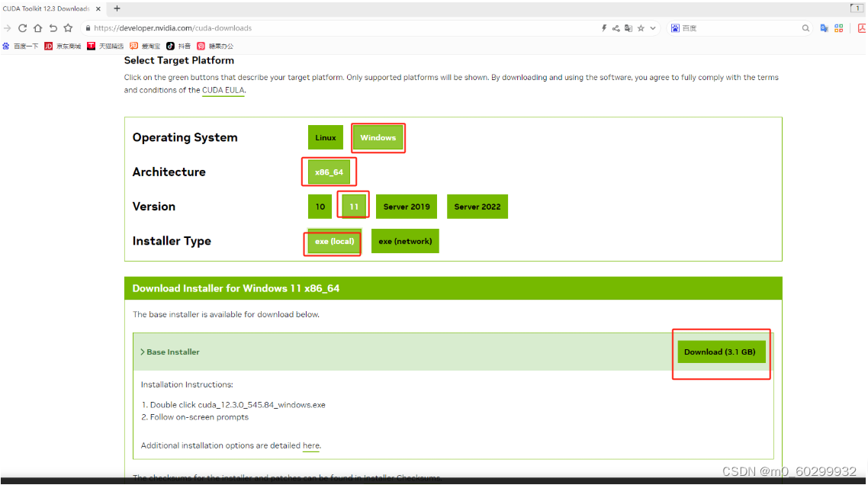Close the CUDA Toolkit 12.3 Downloads tab

tap(98, 9)
